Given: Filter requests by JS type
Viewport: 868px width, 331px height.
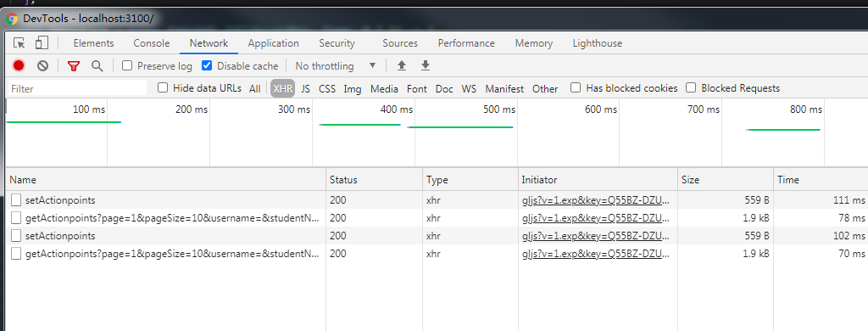Looking at the screenshot, I should [305, 89].
